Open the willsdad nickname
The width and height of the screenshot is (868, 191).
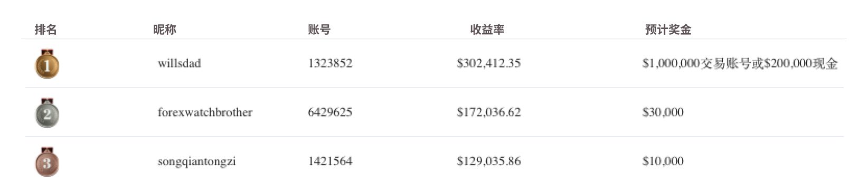point(179,63)
